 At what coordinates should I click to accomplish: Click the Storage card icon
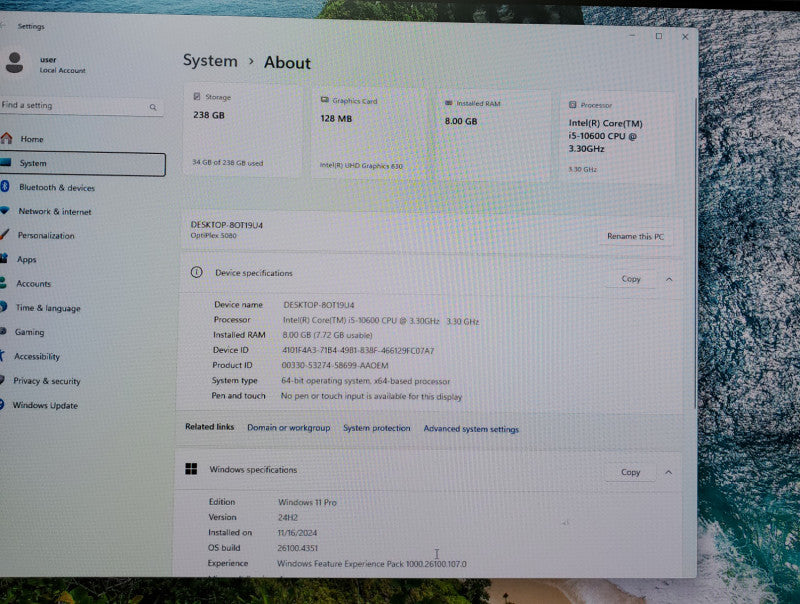tap(197, 96)
